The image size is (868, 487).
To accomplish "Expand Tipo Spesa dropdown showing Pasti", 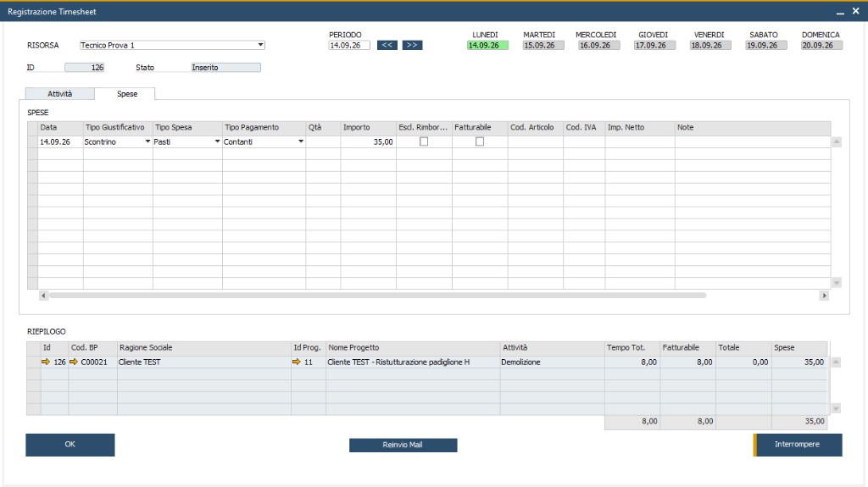I will (x=217, y=141).
